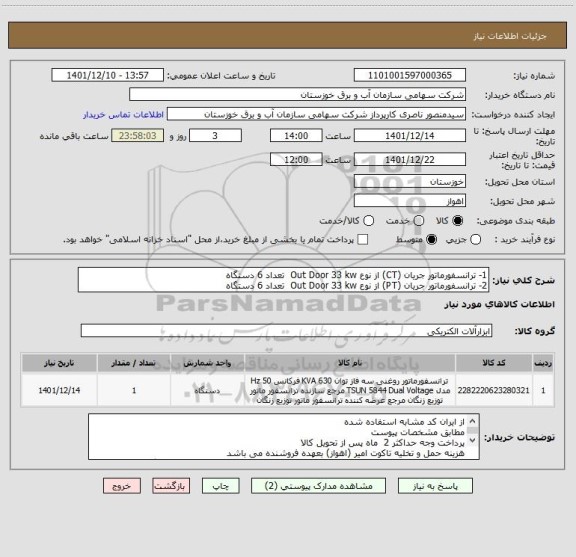Click the گروه کالا field ابزارآلات الکتریکی
This screenshot has width=576, height=557.
[x=286, y=331]
